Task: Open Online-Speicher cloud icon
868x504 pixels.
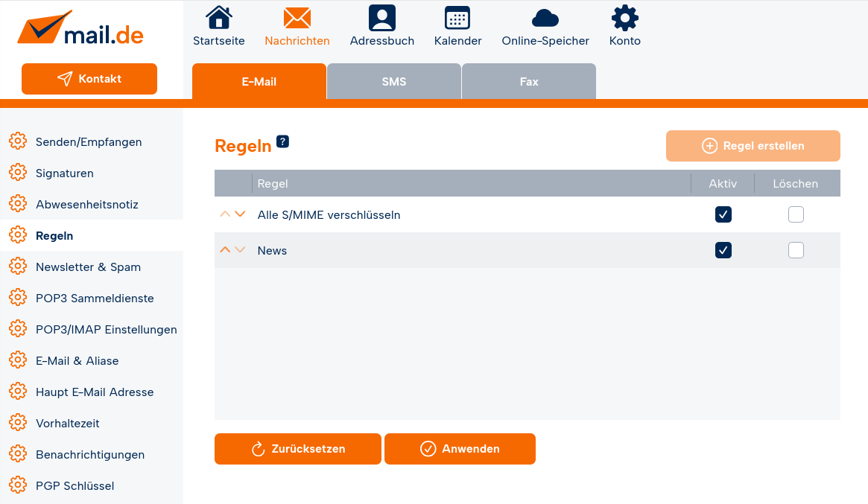Action: (545, 18)
